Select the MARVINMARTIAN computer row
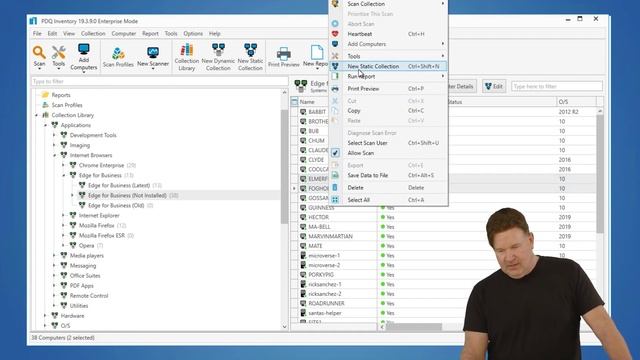 point(330,236)
